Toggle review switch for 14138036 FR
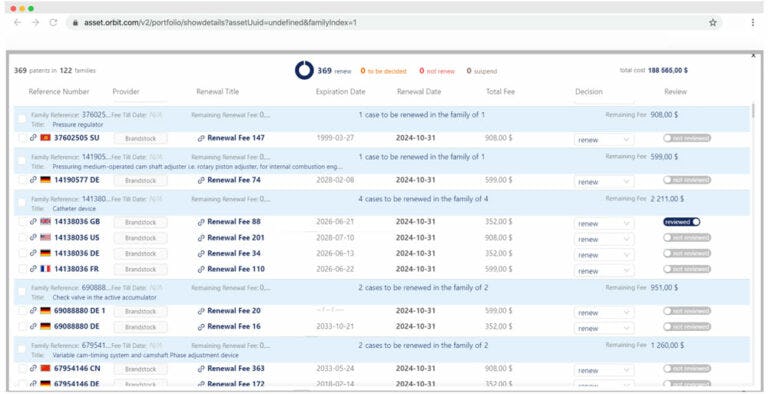The height and width of the screenshot is (394, 768). (x=687, y=269)
